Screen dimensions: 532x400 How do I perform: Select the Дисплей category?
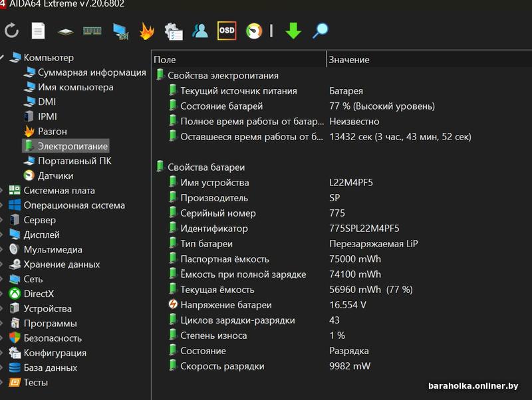pos(35,235)
